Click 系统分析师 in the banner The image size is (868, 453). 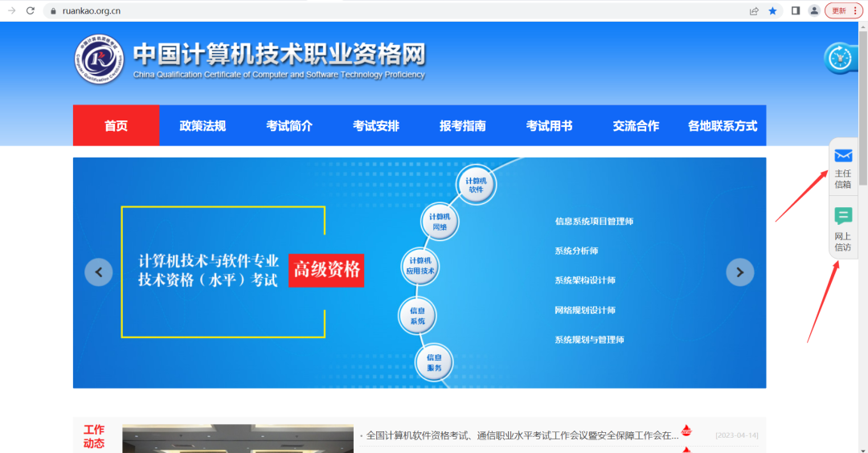pyautogui.click(x=576, y=251)
